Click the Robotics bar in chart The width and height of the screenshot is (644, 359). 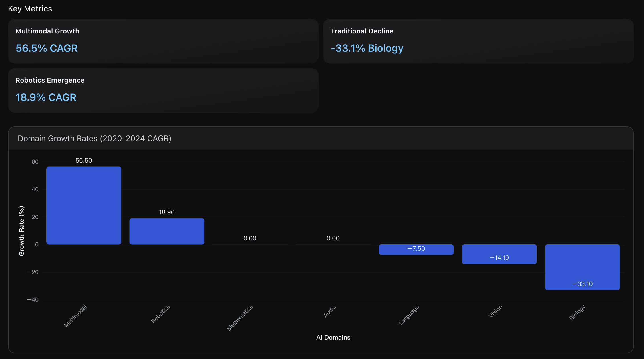coord(167,231)
